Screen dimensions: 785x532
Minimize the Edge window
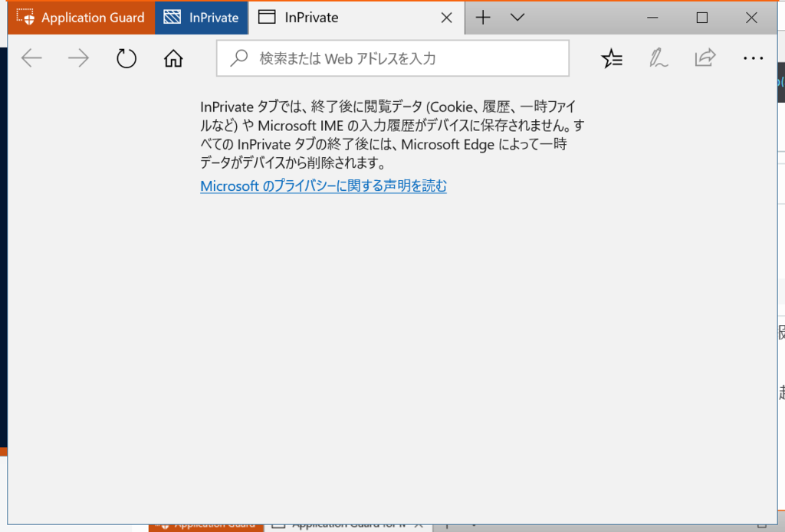[x=652, y=18]
